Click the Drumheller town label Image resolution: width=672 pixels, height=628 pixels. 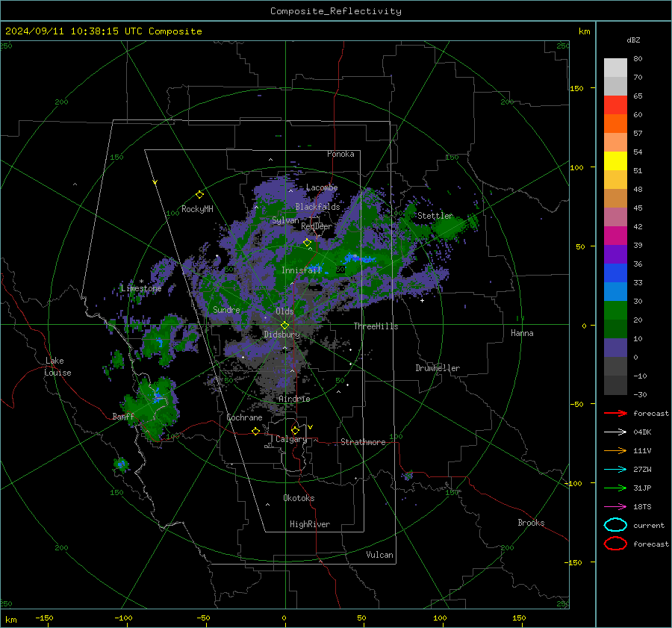438,368
